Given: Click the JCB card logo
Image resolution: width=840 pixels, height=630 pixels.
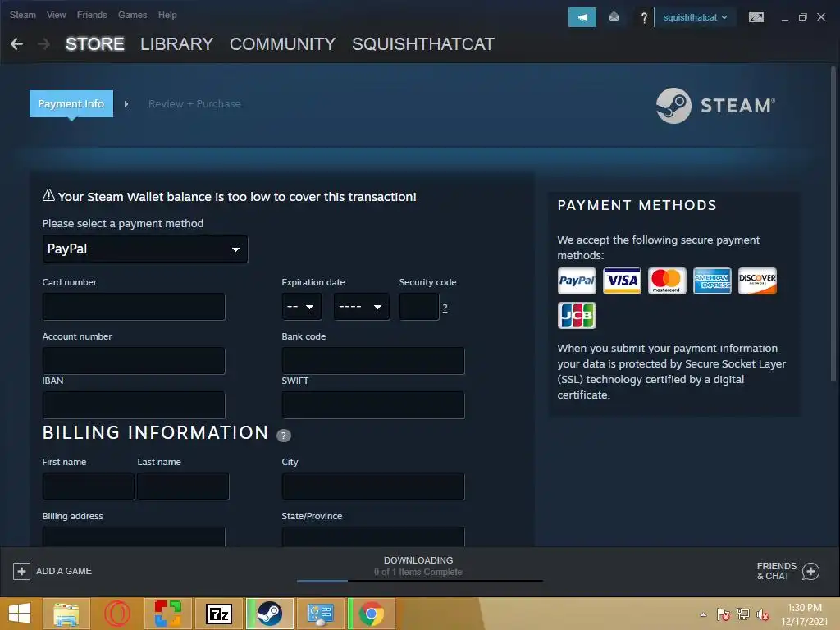Looking at the screenshot, I should pyautogui.click(x=577, y=315).
